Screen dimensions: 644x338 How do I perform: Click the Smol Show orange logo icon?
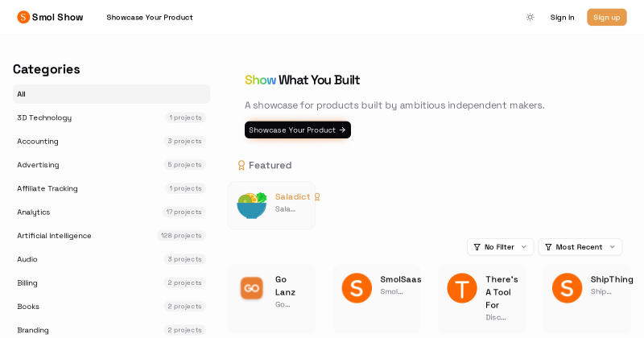(23, 17)
